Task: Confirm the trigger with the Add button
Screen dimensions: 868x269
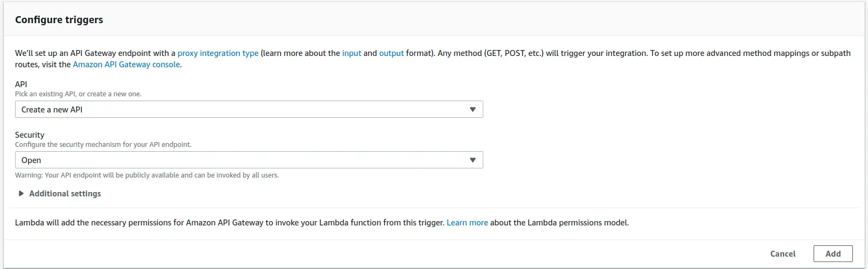Action: (833, 254)
